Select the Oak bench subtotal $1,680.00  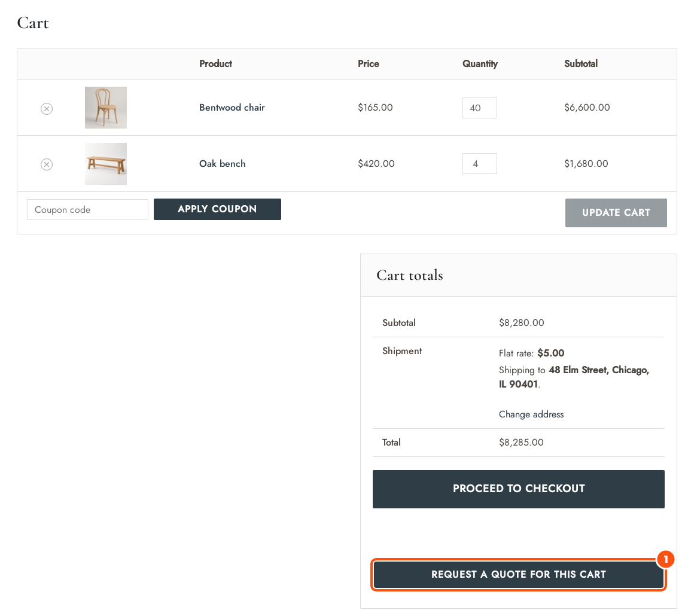point(586,164)
